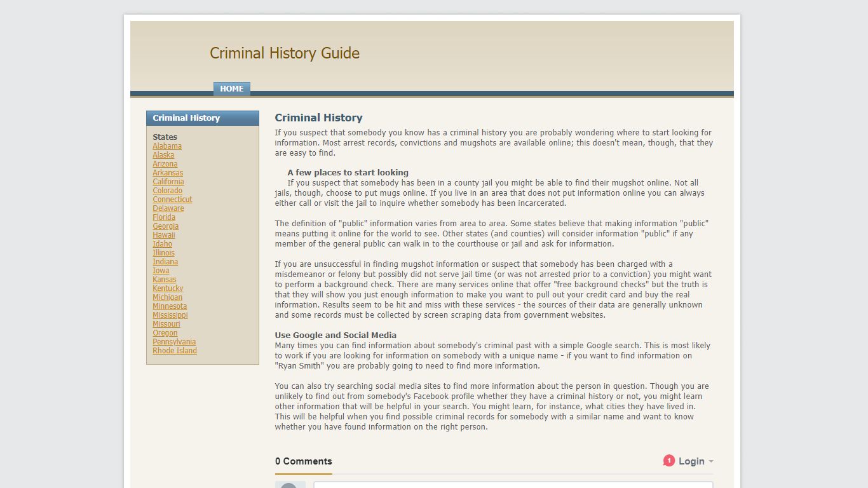
Task: Open the Arkansas state link
Action: tap(168, 173)
